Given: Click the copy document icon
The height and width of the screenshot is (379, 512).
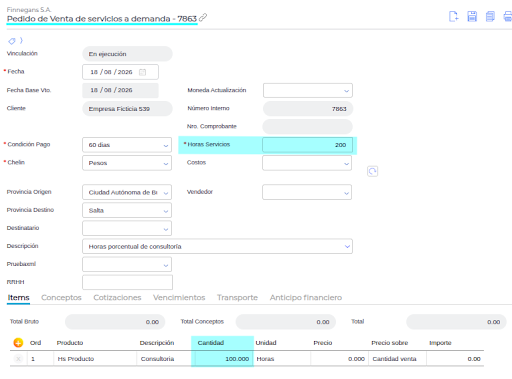Looking at the screenshot, I should [x=490, y=16].
